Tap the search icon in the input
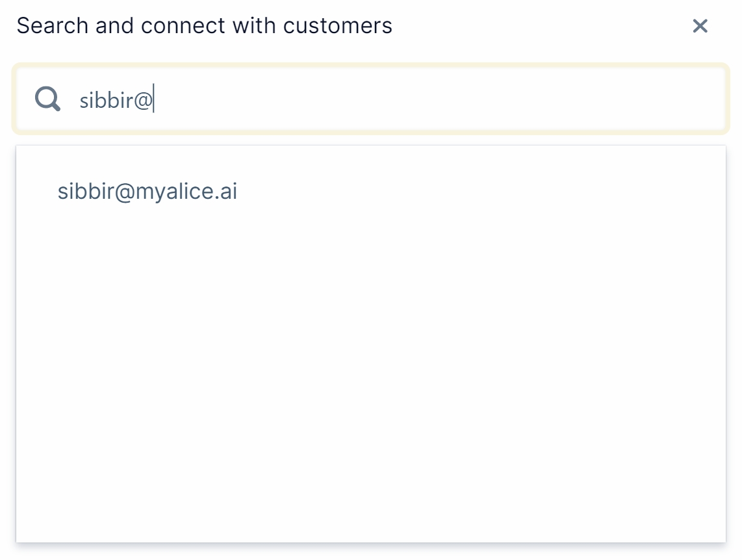Screen dimensions: 742x560 (x=47, y=99)
